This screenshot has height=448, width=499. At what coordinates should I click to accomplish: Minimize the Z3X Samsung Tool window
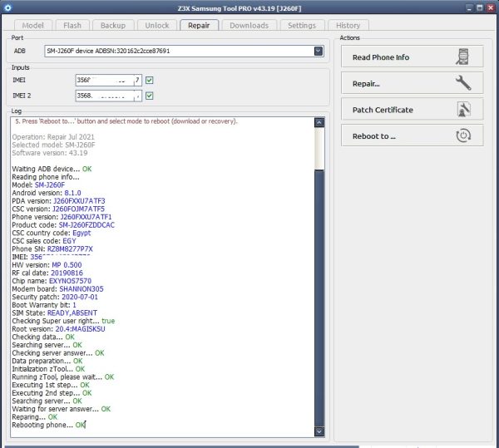tap(469, 8)
